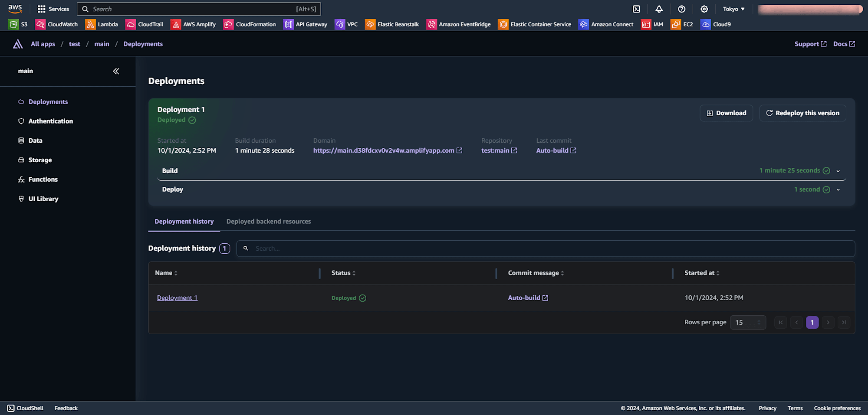The width and height of the screenshot is (868, 415).
Task: Open the VPC shortcut
Action: pos(346,24)
